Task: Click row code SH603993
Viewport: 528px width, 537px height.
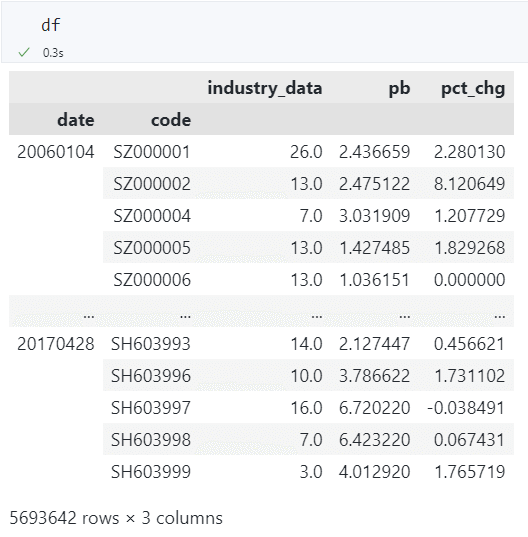Action: [x=151, y=344]
